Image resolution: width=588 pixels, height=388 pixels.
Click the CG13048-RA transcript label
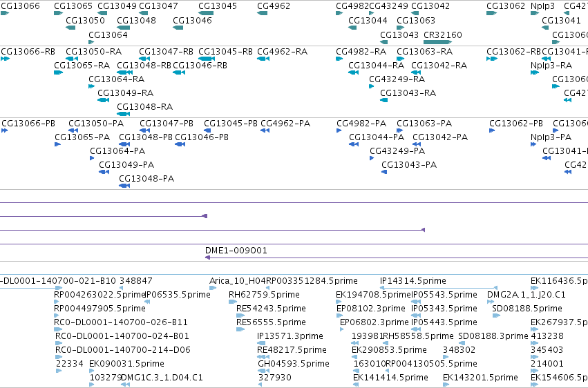(x=144, y=107)
